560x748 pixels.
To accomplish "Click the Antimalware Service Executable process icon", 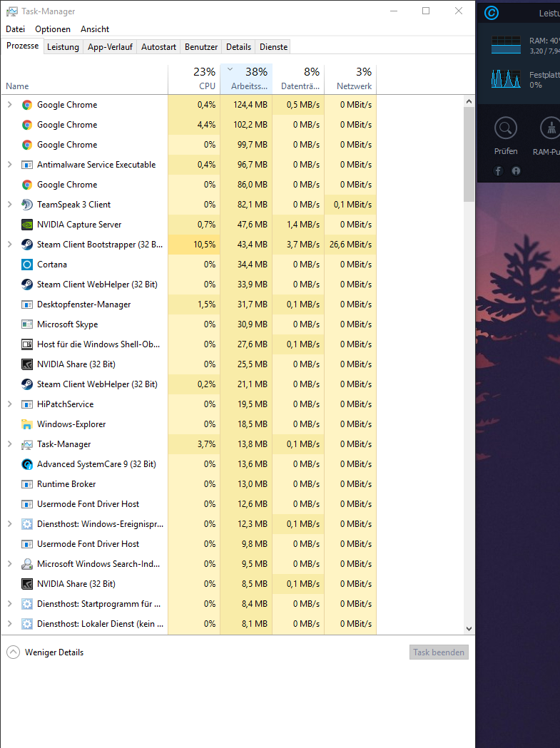I will (27, 165).
